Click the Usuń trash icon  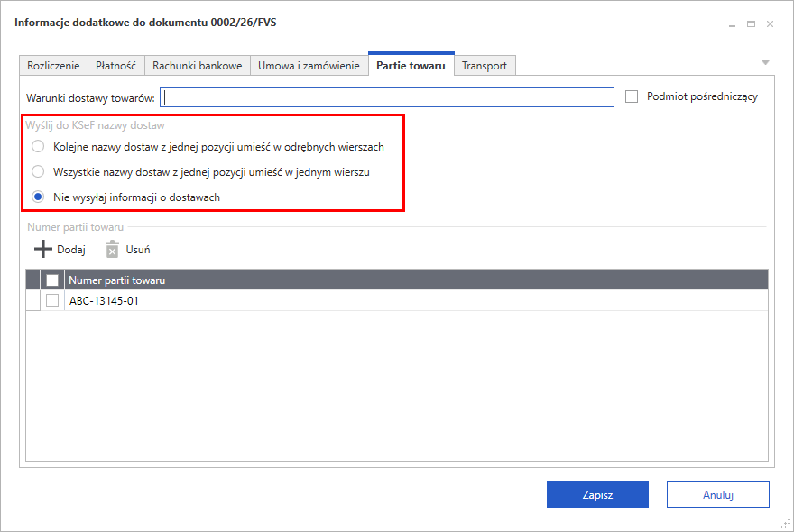coord(112,250)
